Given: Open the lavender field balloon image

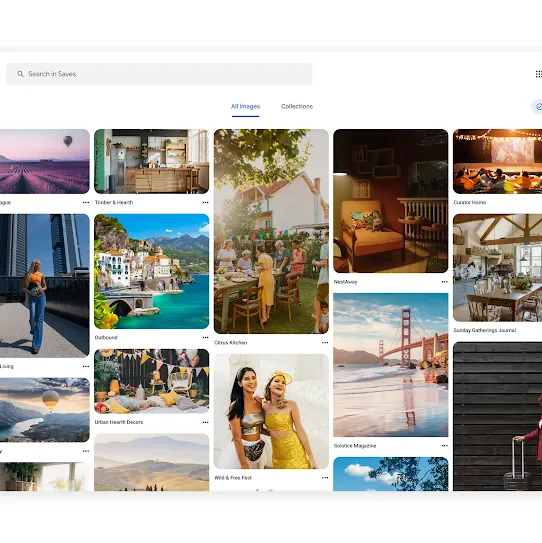Looking at the screenshot, I should click(45, 161).
